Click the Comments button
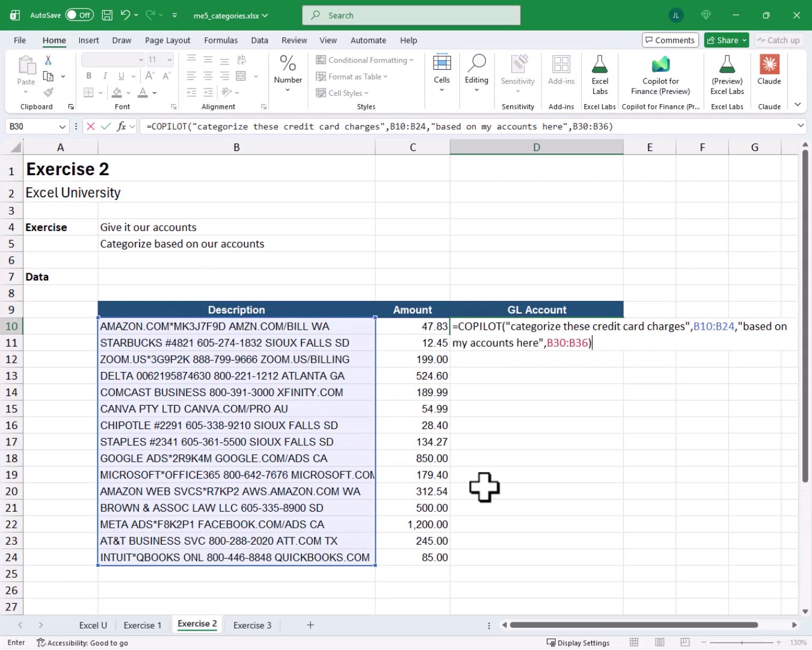Image resolution: width=812 pixels, height=650 pixels. 670,40
